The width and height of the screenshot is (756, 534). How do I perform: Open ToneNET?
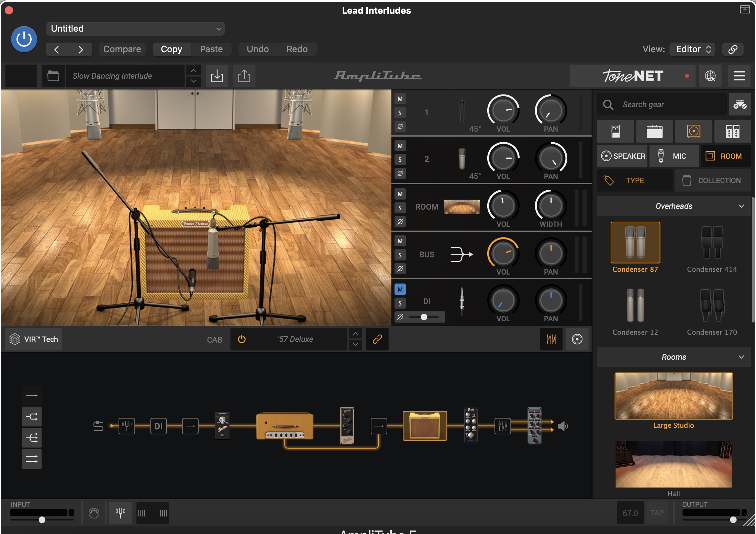coord(633,76)
